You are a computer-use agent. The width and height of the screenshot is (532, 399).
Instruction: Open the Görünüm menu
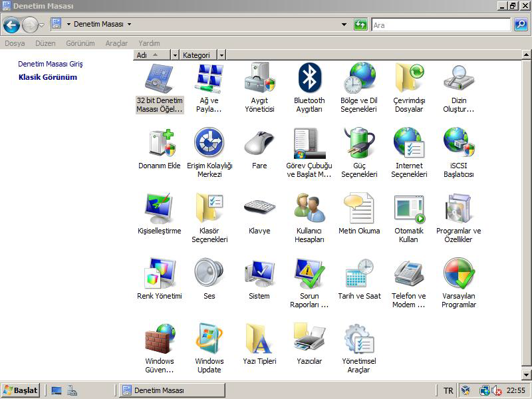[x=80, y=43]
